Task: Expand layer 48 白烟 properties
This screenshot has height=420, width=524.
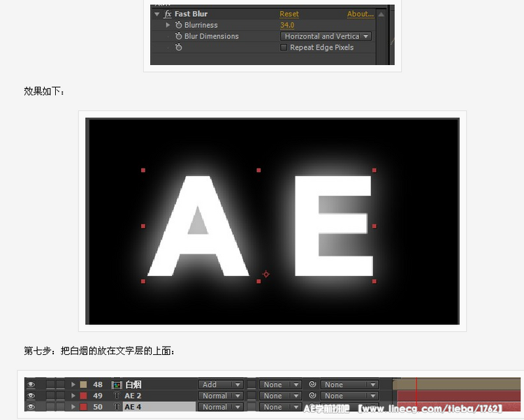Action: [73, 384]
